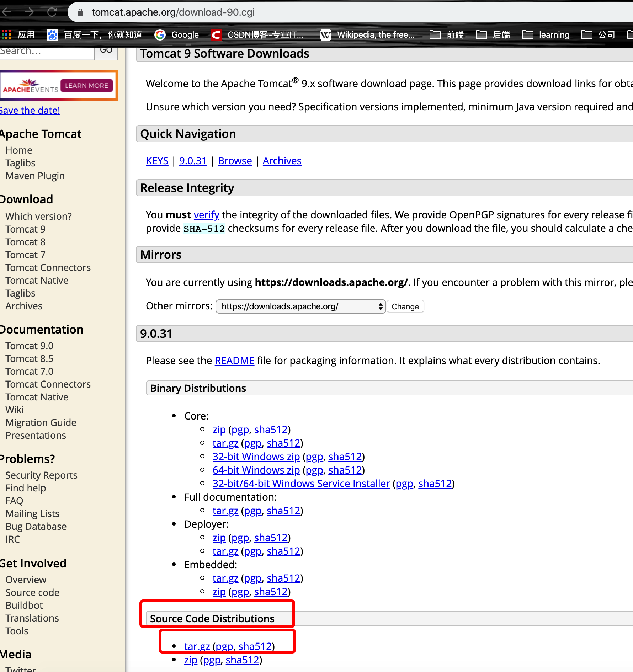Jump to 9.0.31 in Quick Navigation
Screen dimensions: 633x672
click(193, 161)
